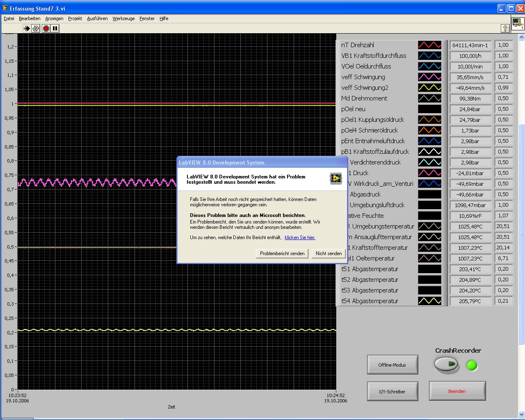The width and height of the screenshot is (525, 420).
Task: Click the '99,38Nm' torque value field
Action: coord(470,99)
